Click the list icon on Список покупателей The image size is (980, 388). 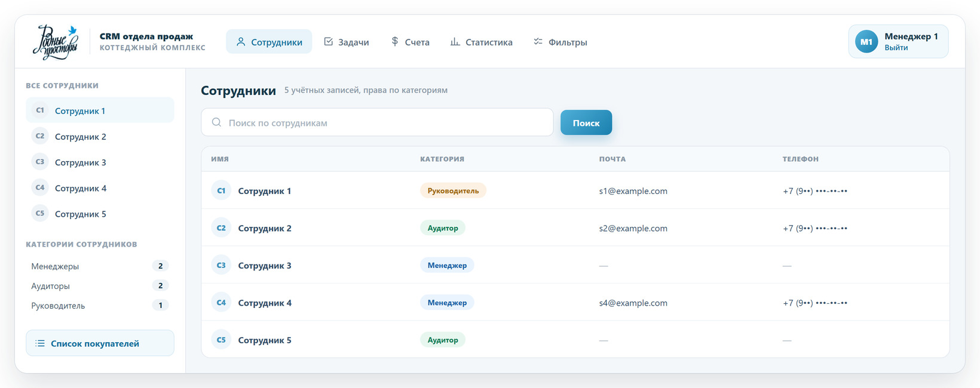(40, 343)
